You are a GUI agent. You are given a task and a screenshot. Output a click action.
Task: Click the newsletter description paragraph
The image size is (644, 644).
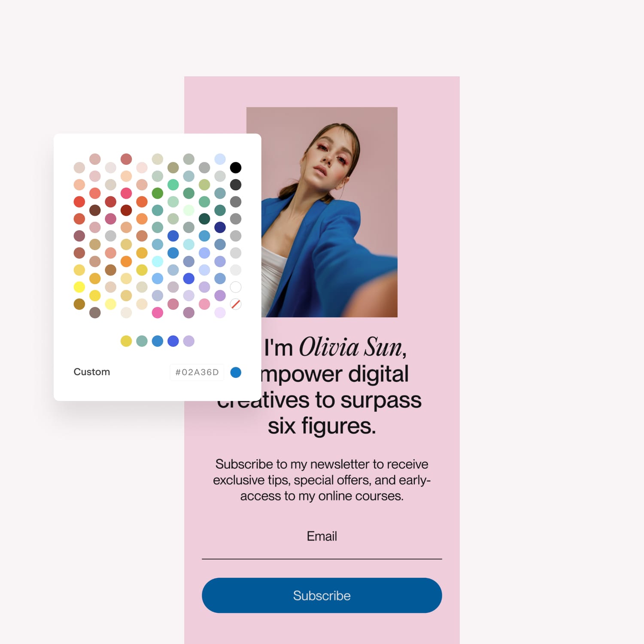tap(322, 480)
